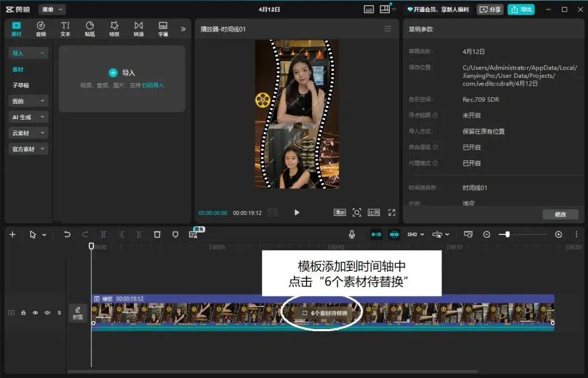This screenshot has width=588, height=378.
Task: Play the preview video
Action: pos(297,213)
